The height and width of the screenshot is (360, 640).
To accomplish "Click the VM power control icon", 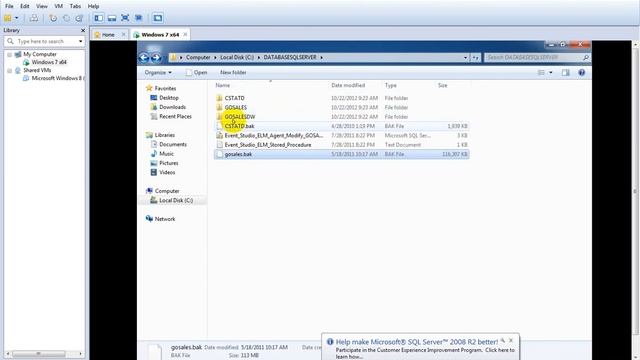I will pyautogui.click(x=8, y=18).
